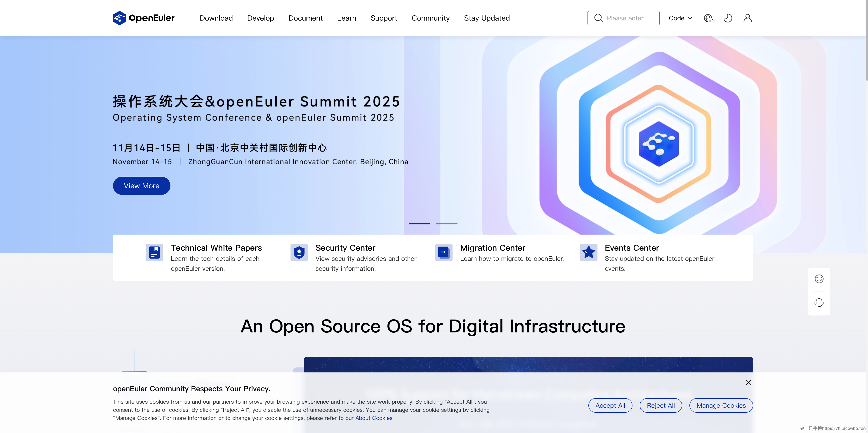
Task: Open Technical White Papers book icon
Action: point(154,252)
